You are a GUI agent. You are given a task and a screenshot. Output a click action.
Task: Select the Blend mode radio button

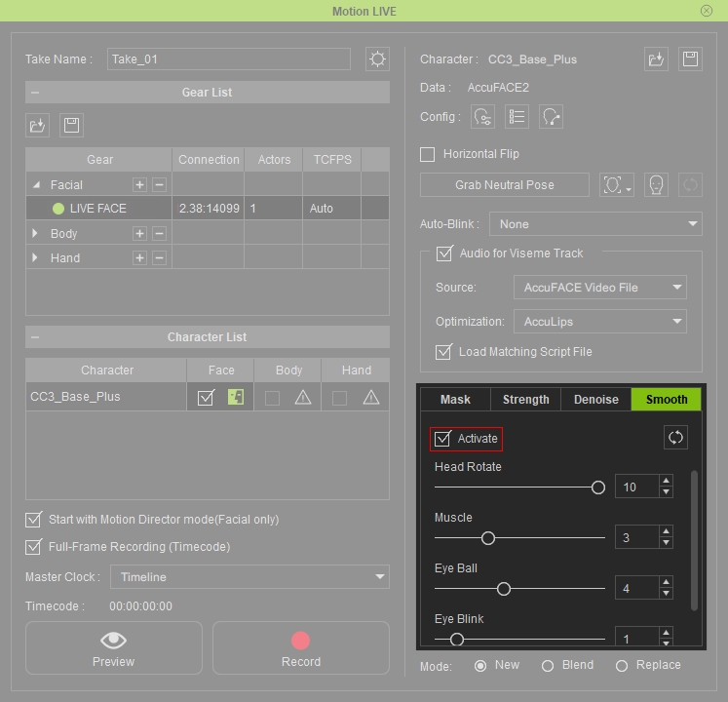[x=548, y=666]
